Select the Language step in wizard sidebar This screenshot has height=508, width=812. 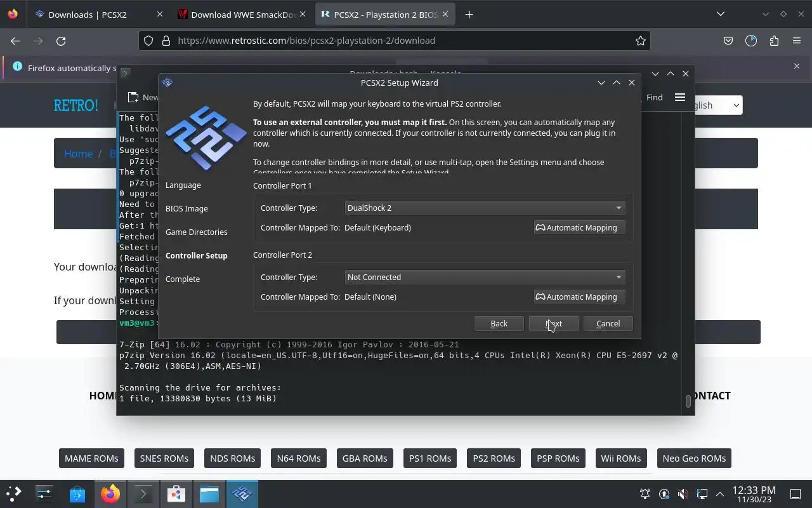(x=183, y=185)
